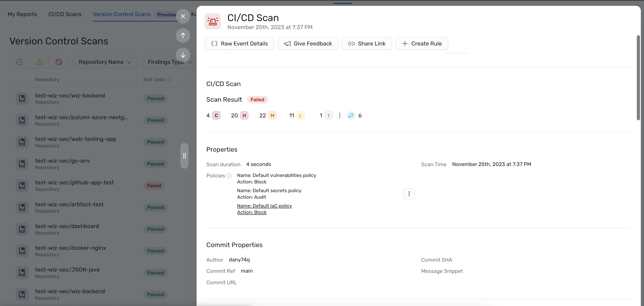Open the Default IaC policy link
644x306 pixels.
click(264, 206)
